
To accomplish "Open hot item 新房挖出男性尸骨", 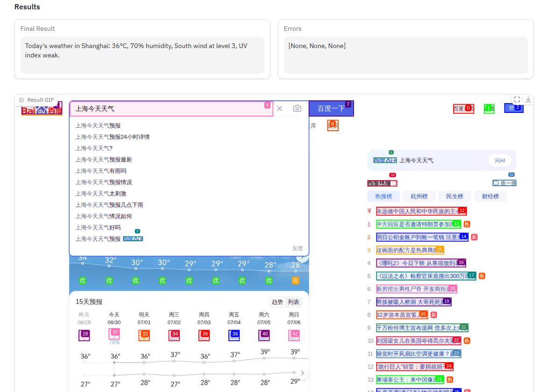I will pyautogui.click(x=416, y=289).
